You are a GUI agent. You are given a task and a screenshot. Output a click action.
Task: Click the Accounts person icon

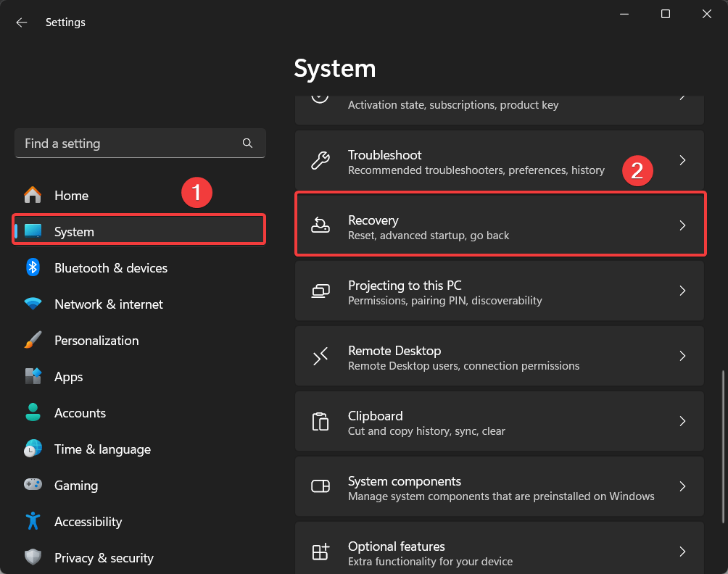pos(33,412)
